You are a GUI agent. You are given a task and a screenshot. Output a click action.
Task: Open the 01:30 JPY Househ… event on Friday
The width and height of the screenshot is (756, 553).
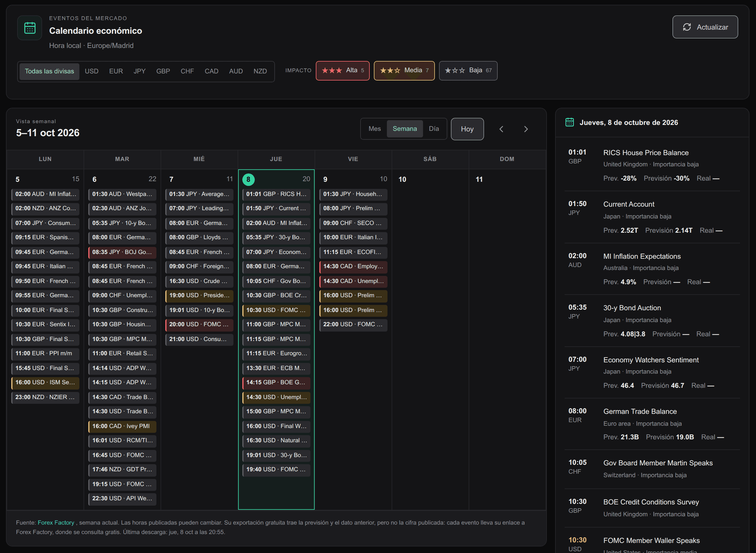tap(353, 194)
